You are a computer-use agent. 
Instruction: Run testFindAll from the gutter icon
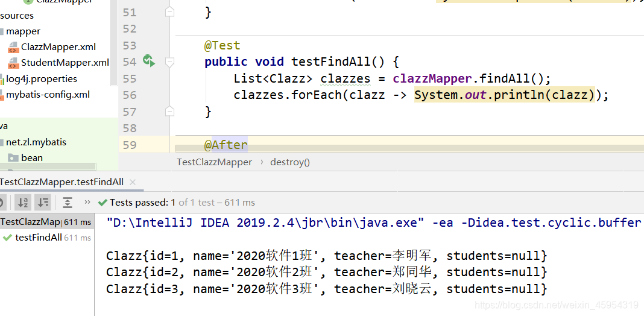click(x=149, y=62)
